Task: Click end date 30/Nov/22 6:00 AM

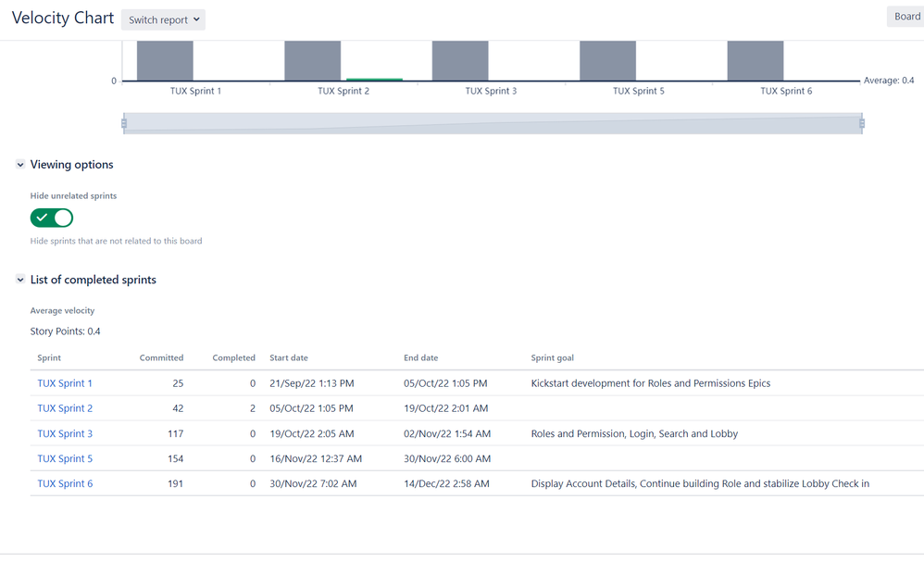Action: (447, 458)
